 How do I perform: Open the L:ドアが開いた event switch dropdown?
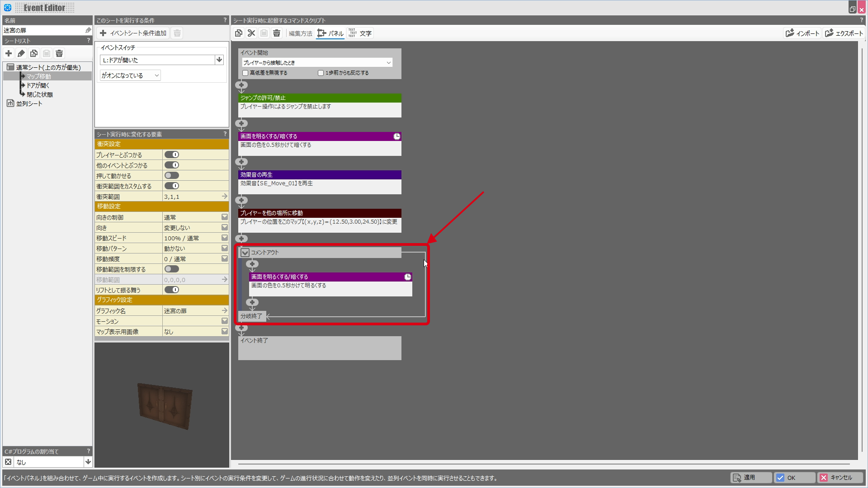point(219,60)
